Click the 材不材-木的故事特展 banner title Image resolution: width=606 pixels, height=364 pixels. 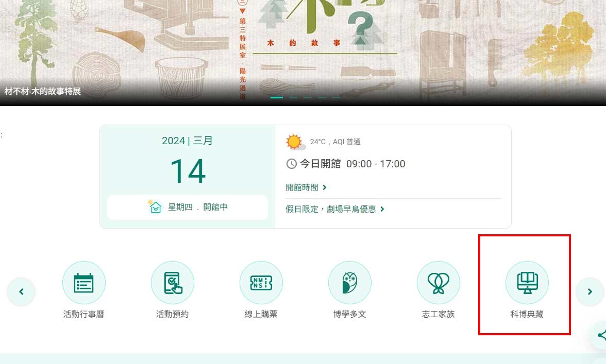tap(42, 92)
